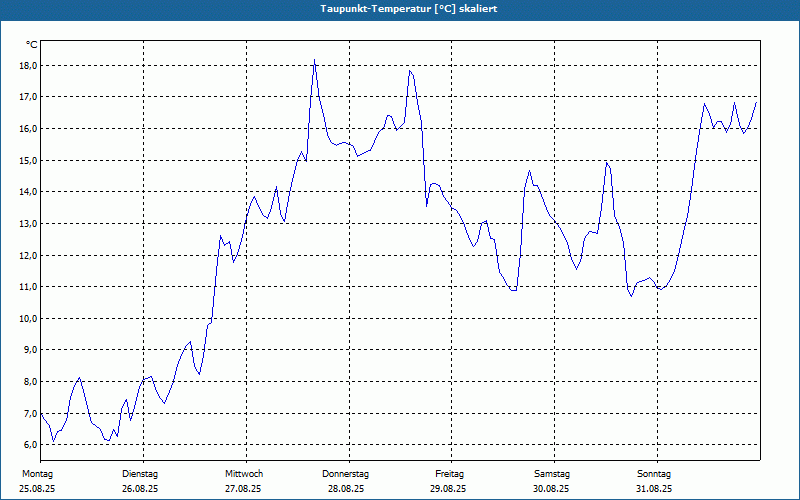Click the Freitag day label
The width and height of the screenshot is (800, 500).
click(x=449, y=474)
